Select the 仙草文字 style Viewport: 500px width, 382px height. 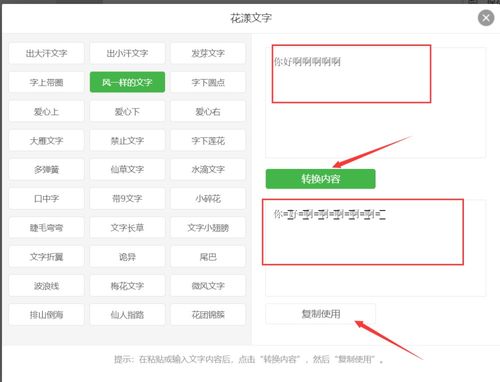(x=127, y=169)
